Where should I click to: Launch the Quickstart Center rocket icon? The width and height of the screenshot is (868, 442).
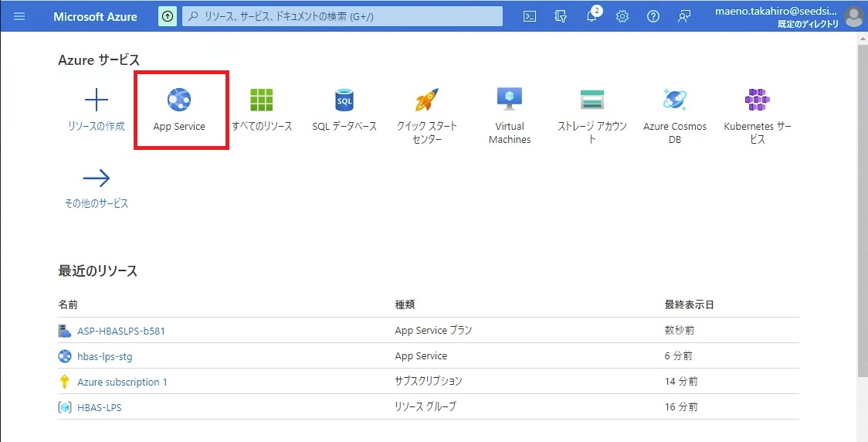point(427,100)
